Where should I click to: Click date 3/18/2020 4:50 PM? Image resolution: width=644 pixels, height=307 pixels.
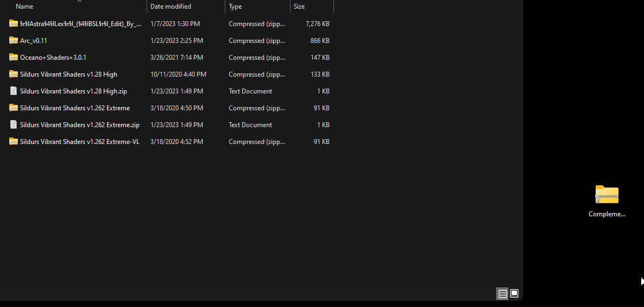(176, 108)
